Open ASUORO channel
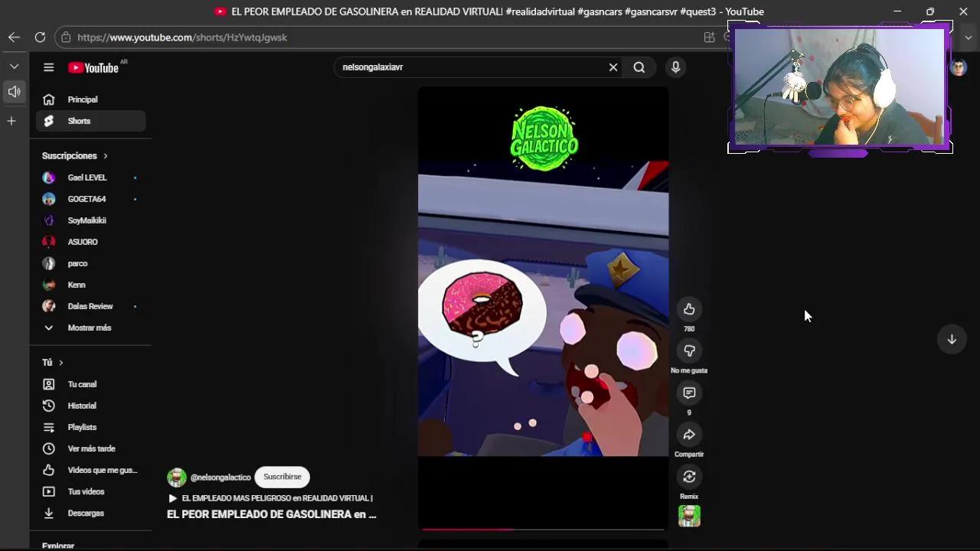980x551 pixels. (x=90, y=242)
